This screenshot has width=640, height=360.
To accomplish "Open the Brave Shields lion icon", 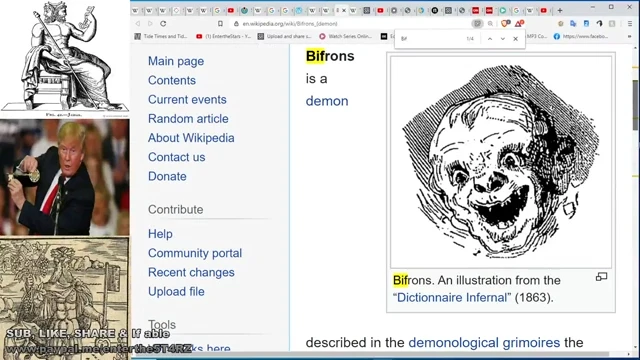I will 505,24.
